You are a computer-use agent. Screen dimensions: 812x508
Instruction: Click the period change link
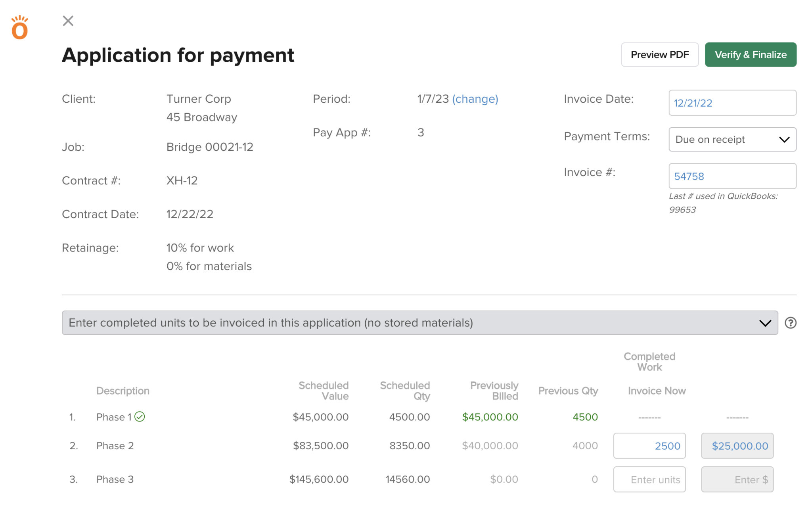pyautogui.click(x=475, y=99)
